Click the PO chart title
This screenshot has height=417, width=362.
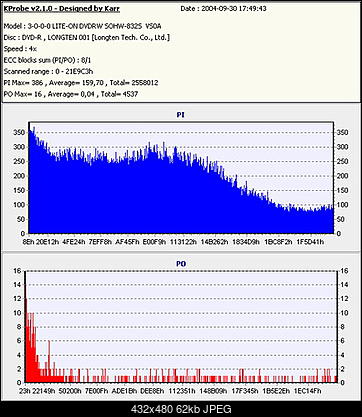(x=181, y=264)
